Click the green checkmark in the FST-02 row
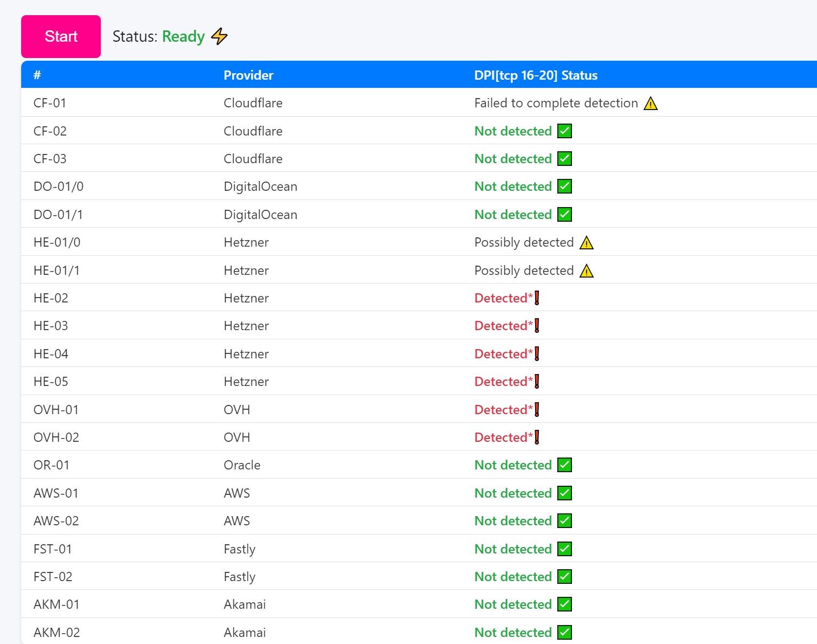 (565, 577)
